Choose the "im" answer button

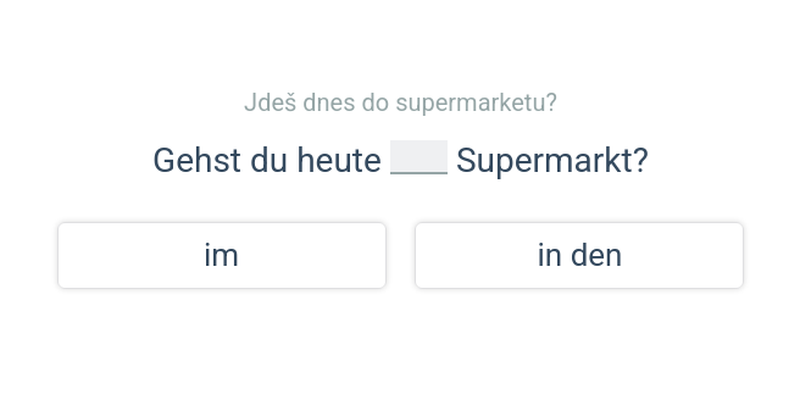[221, 256]
